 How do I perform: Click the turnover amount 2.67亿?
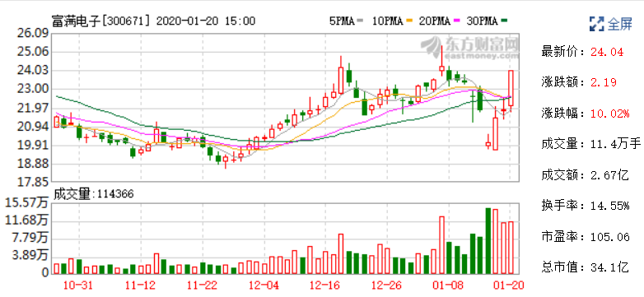click(609, 175)
